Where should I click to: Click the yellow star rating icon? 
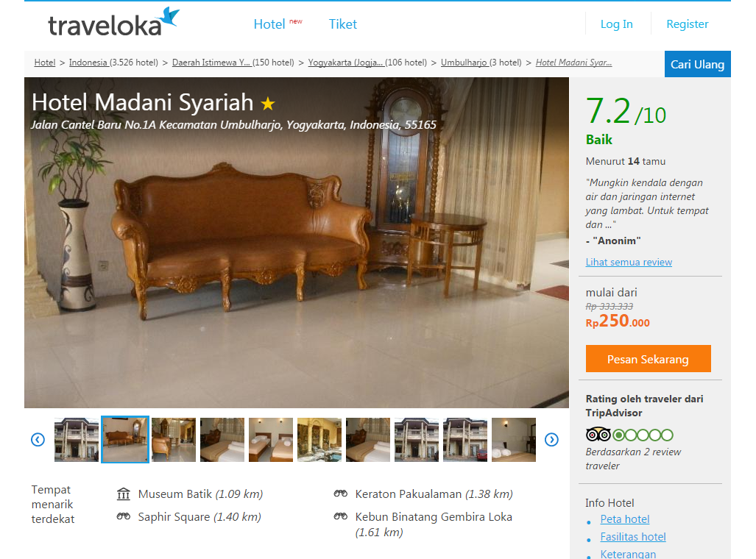(268, 103)
